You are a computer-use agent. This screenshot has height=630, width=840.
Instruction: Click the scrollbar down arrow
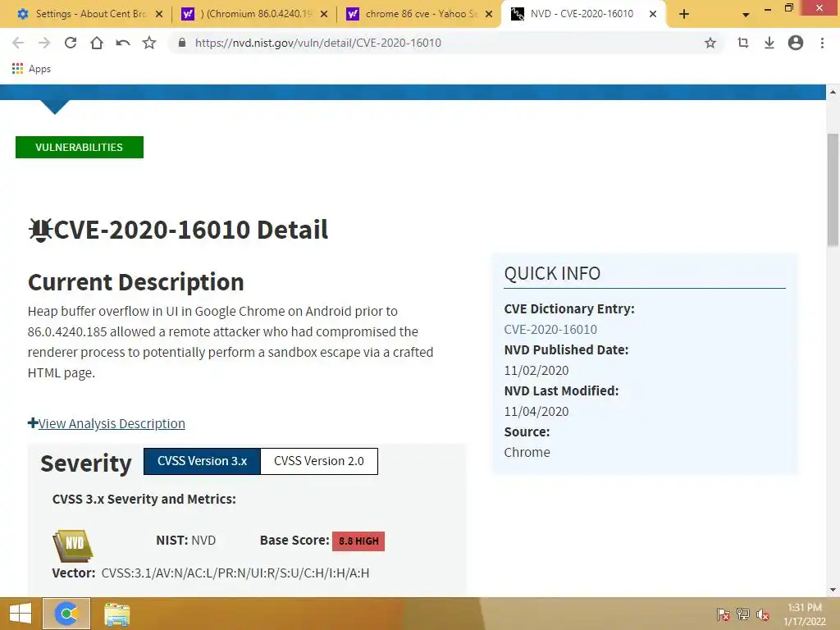pos(833,590)
